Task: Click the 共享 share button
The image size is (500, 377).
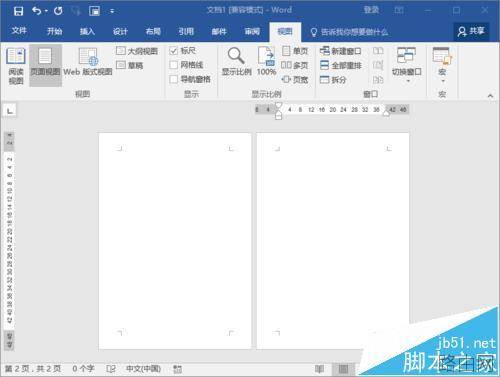Action: tap(471, 31)
